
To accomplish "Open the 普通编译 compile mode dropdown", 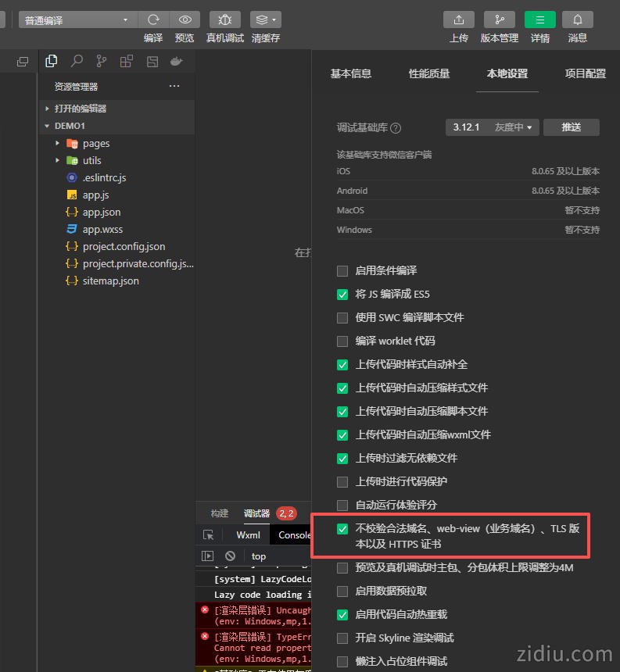I will (77, 20).
